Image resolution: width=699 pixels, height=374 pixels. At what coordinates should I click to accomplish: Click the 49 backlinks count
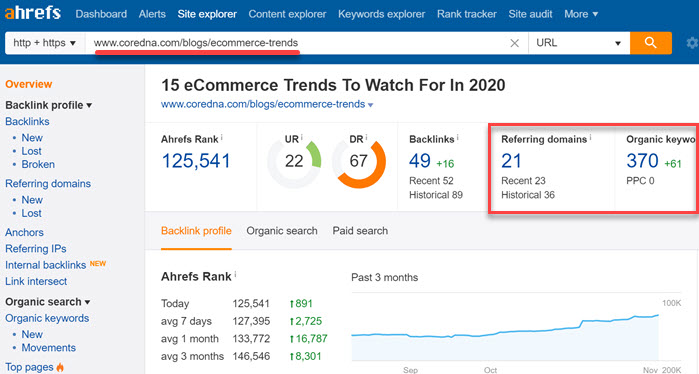(x=420, y=161)
